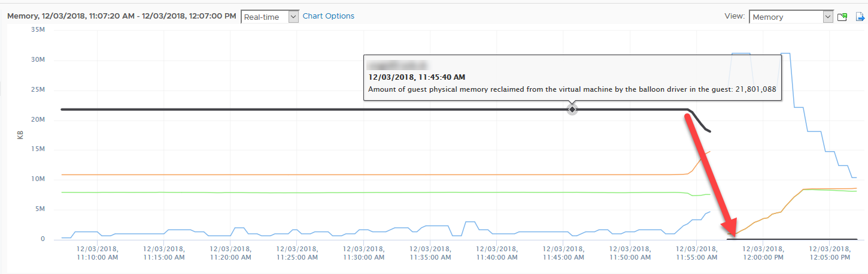Click the 12:05:00 PM x-axis label

[x=830, y=252]
